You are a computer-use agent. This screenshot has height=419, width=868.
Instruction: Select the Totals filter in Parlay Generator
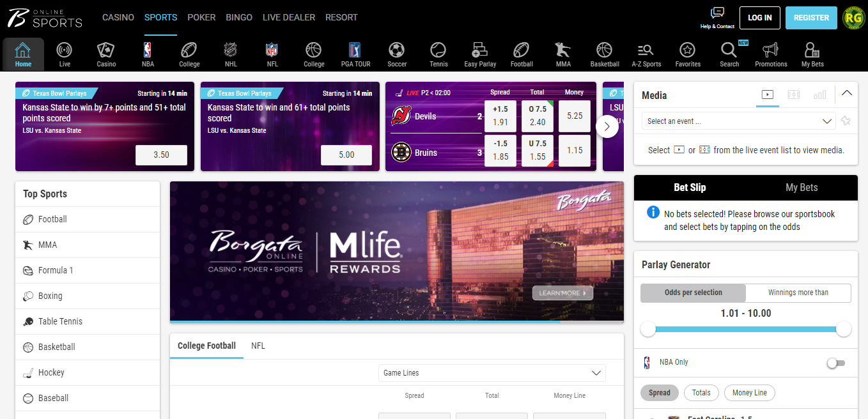(701, 393)
